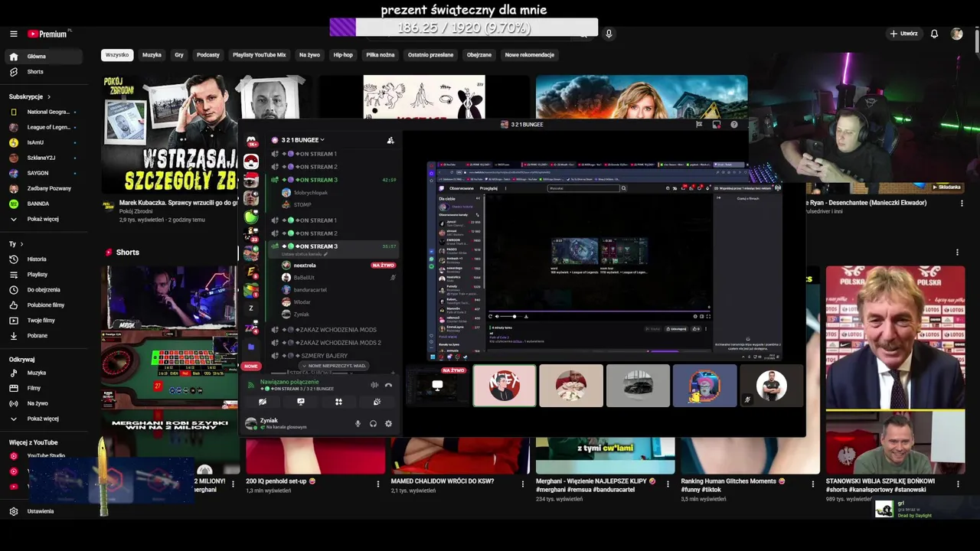
Task: Select the Podcasty filter chip
Action: pos(208,55)
